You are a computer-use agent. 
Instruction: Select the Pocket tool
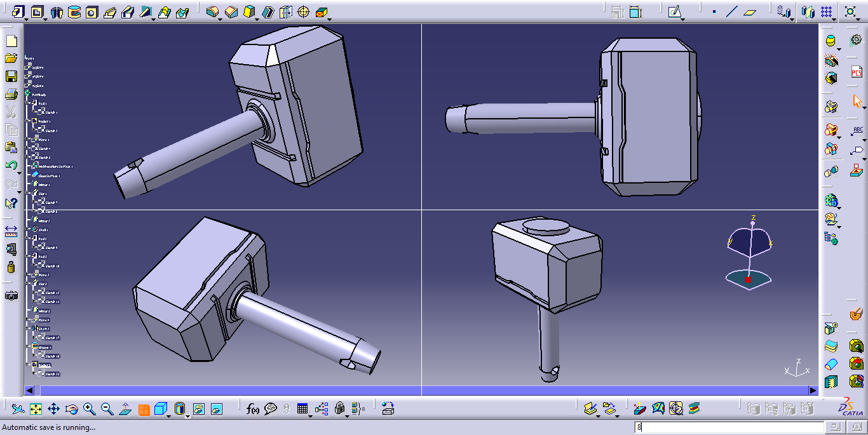coord(37,11)
